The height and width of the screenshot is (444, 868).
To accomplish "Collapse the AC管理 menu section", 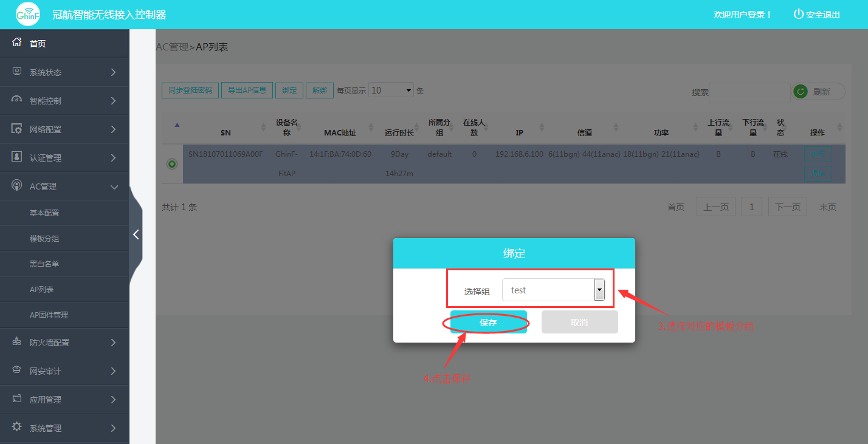I will pos(114,187).
